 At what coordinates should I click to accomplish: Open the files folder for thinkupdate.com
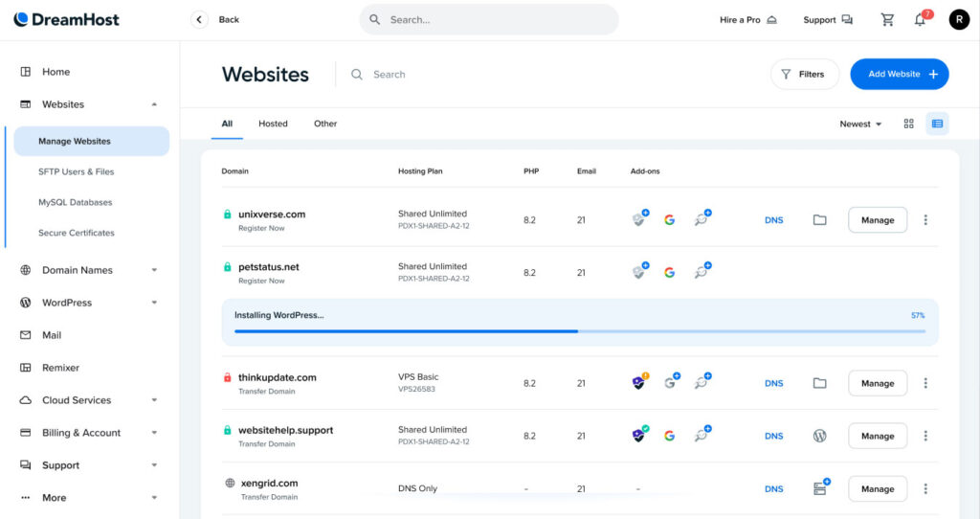tap(819, 383)
